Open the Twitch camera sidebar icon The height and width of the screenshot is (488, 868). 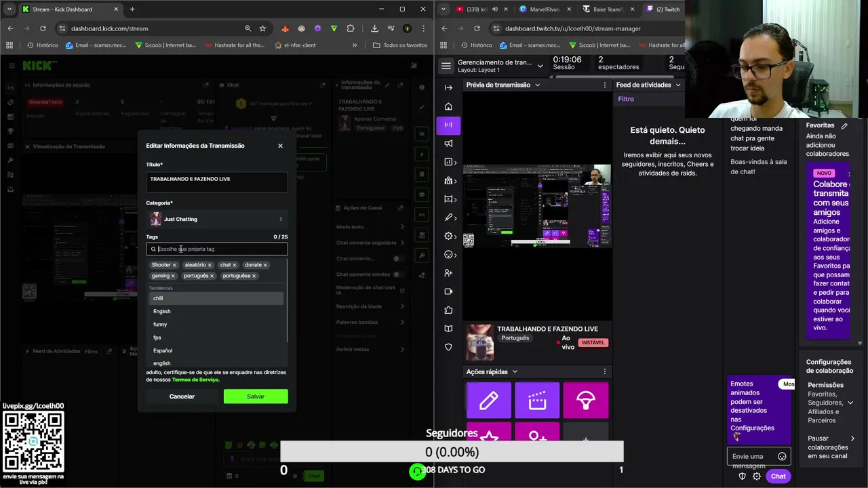point(448,291)
